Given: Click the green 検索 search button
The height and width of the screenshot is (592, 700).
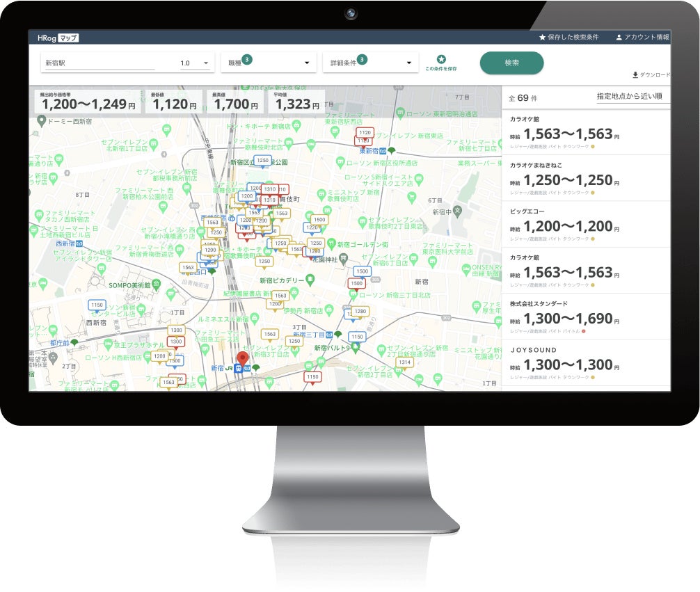Looking at the screenshot, I should pyautogui.click(x=511, y=63).
